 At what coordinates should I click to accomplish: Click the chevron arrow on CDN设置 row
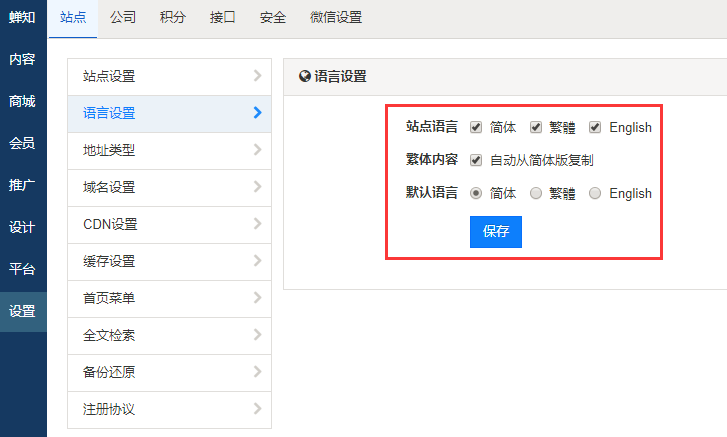click(x=257, y=224)
